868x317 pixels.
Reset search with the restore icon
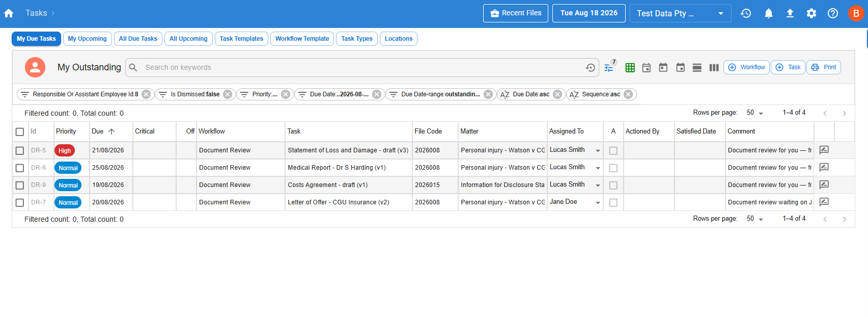[591, 67]
